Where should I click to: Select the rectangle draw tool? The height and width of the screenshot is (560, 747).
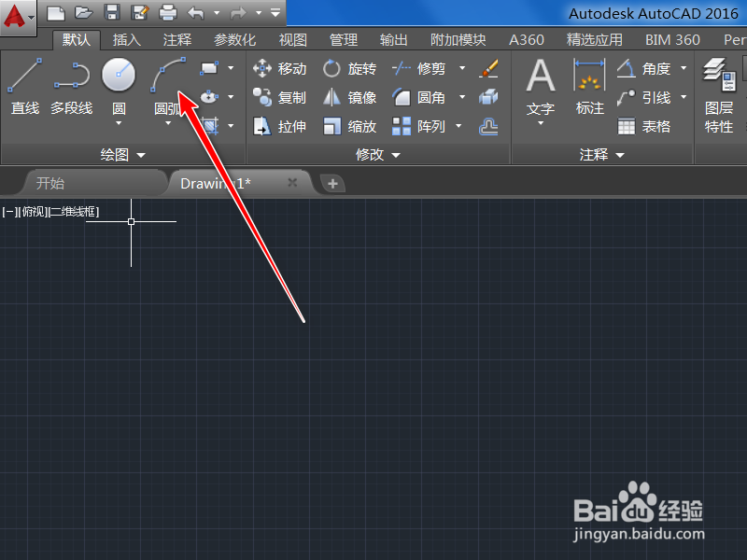[208, 68]
